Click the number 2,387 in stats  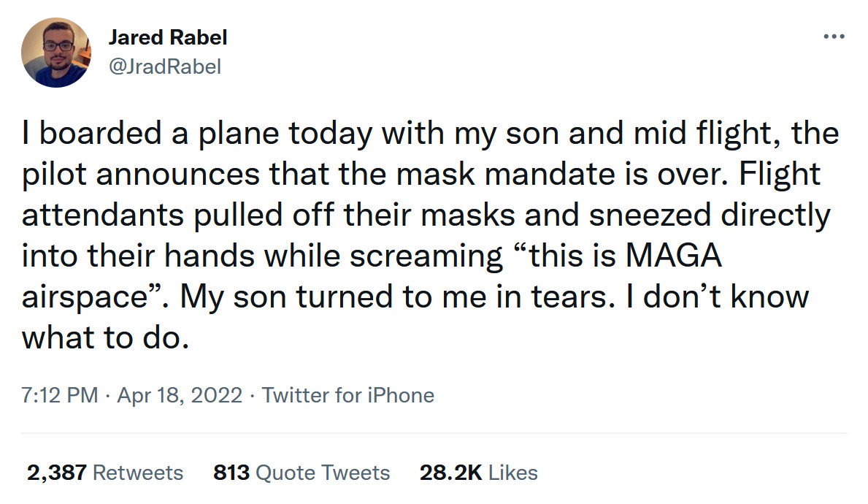pyautogui.click(x=58, y=473)
